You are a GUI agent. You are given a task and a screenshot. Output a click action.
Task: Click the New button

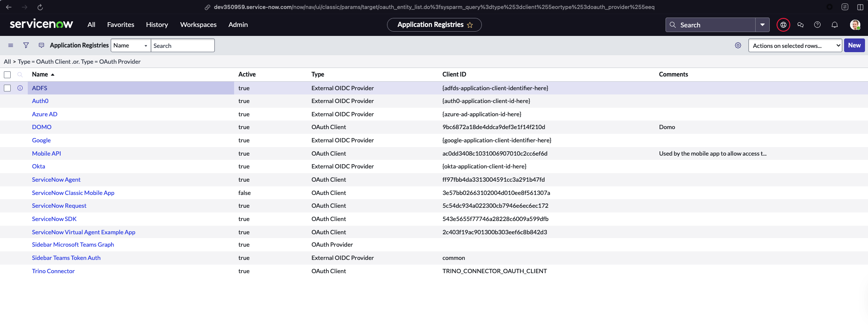[854, 45]
